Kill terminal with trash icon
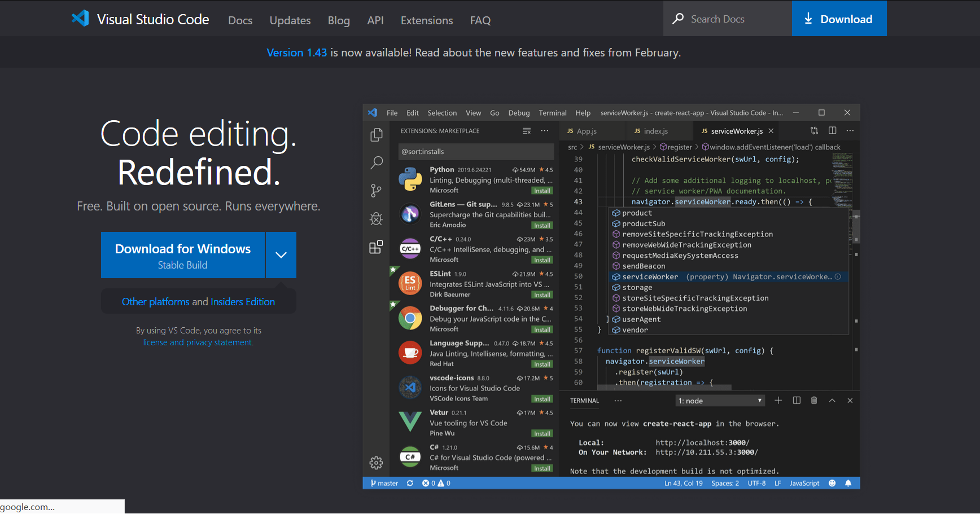 (x=814, y=400)
